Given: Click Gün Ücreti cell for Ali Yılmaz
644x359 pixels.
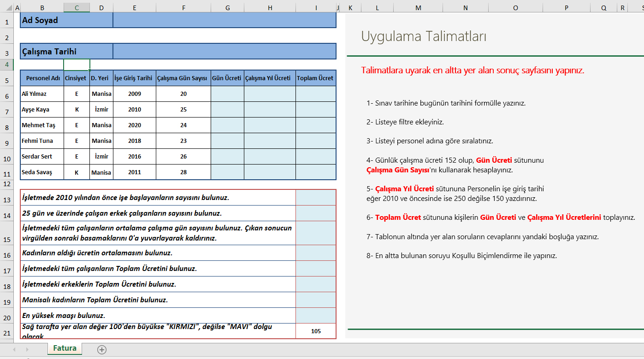Looking at the screenshot, I should pyautogui.click(x=227, y=94).
